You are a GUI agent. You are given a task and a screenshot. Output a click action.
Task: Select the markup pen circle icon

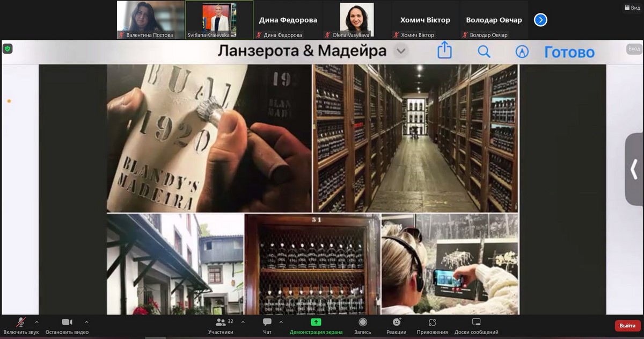point(522,52)
